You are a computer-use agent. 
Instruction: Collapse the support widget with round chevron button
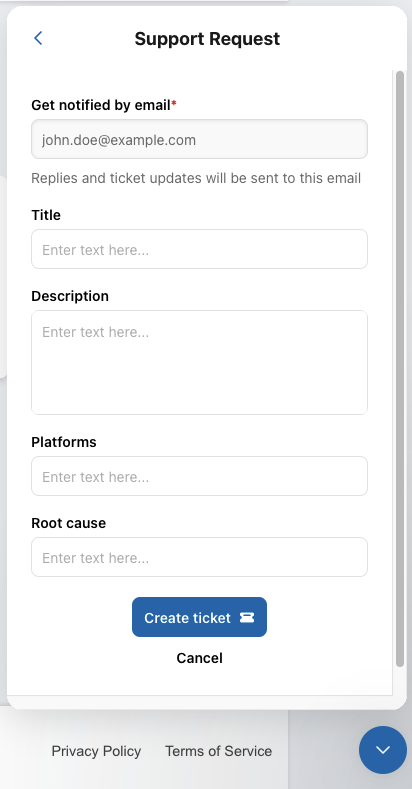(x=383, y=750)
